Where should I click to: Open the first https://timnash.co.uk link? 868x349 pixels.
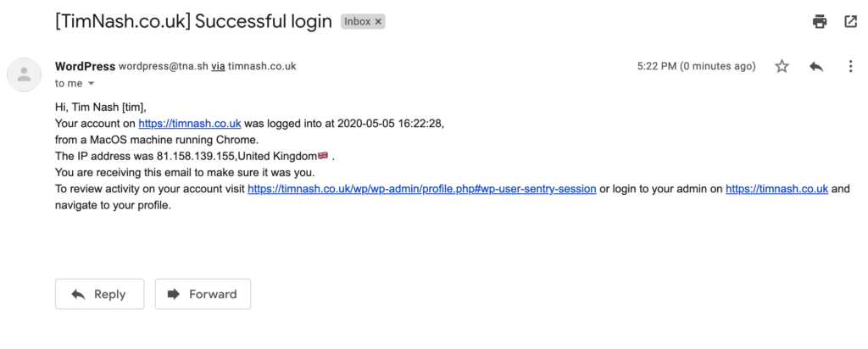(x=189, y=124)
